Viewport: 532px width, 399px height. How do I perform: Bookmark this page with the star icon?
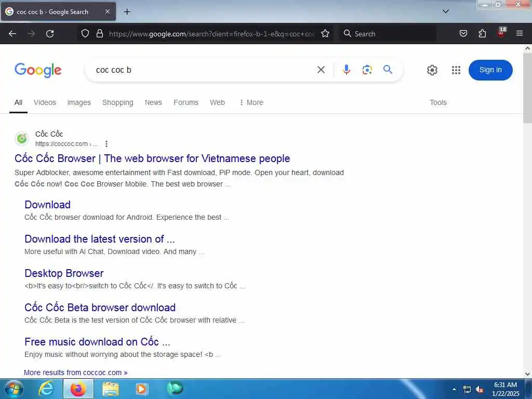tap(325, 33)
